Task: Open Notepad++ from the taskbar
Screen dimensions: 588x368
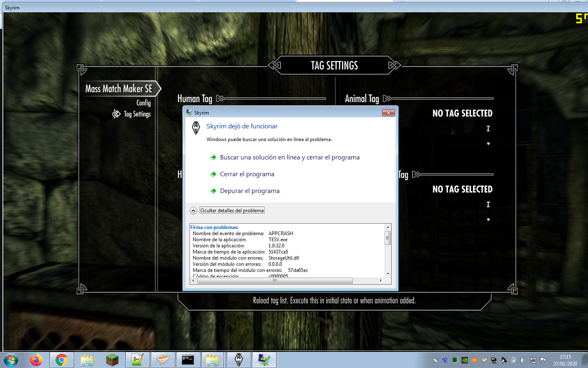Action: [x=137, y=360]
